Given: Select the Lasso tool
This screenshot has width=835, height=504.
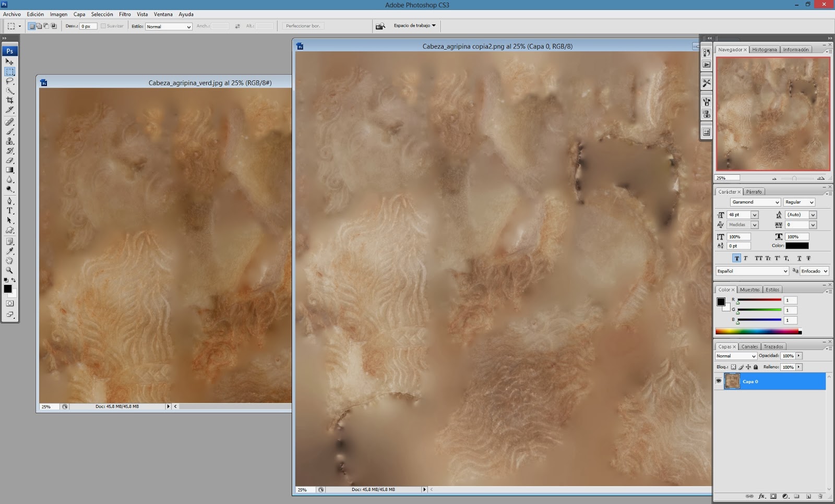Looking at the screenshot, I should coord(9,81).
